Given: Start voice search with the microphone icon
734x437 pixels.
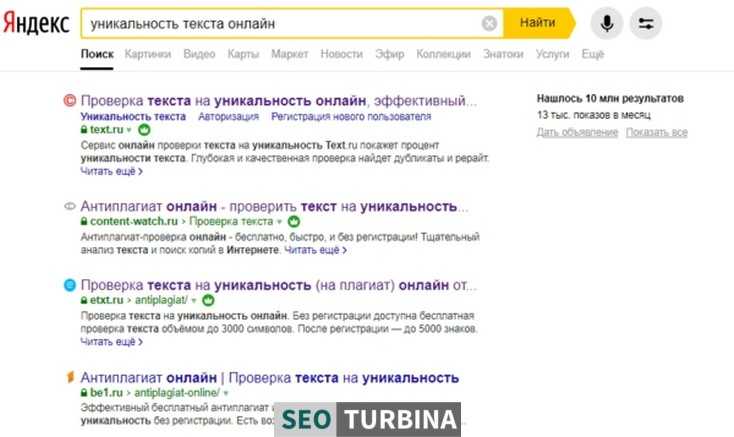Looking at the screenshot, I should [x=607, y=23].
